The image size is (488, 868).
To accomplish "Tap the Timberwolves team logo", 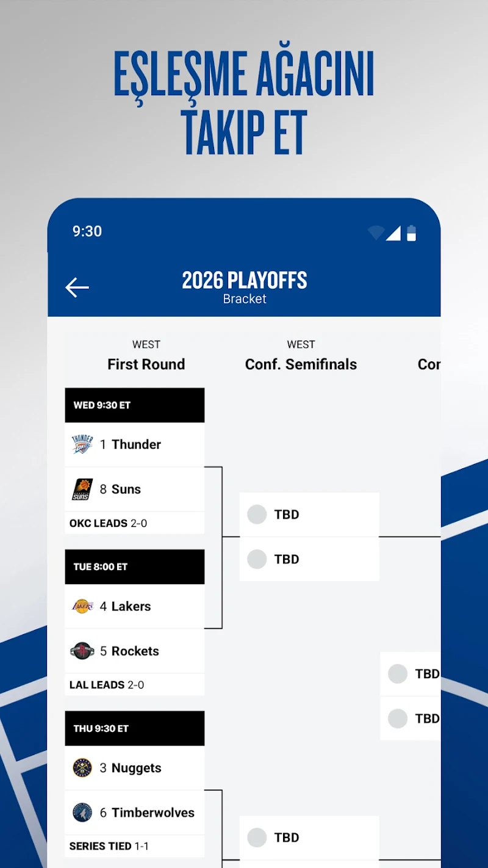I will [82, 812].
